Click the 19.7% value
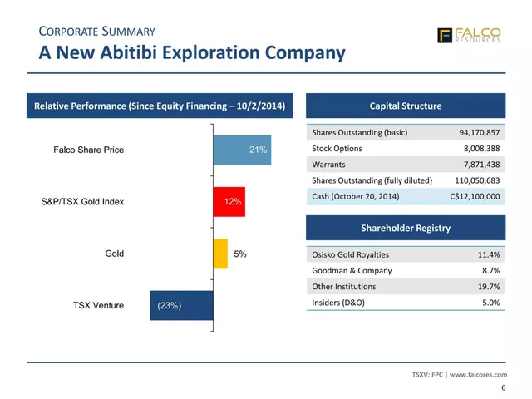The height and width of the screenshot is (399, 532). tap(489, 286)
